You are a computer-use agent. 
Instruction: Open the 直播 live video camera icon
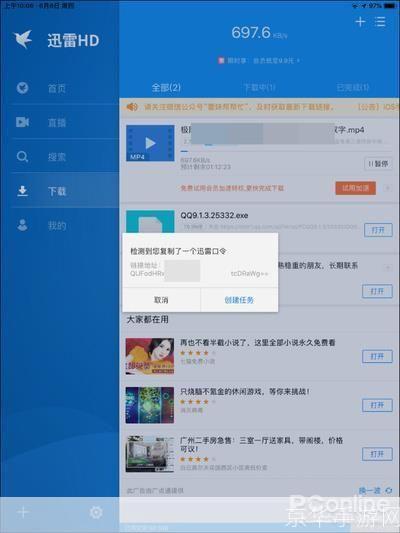click(x=22, y=122)
